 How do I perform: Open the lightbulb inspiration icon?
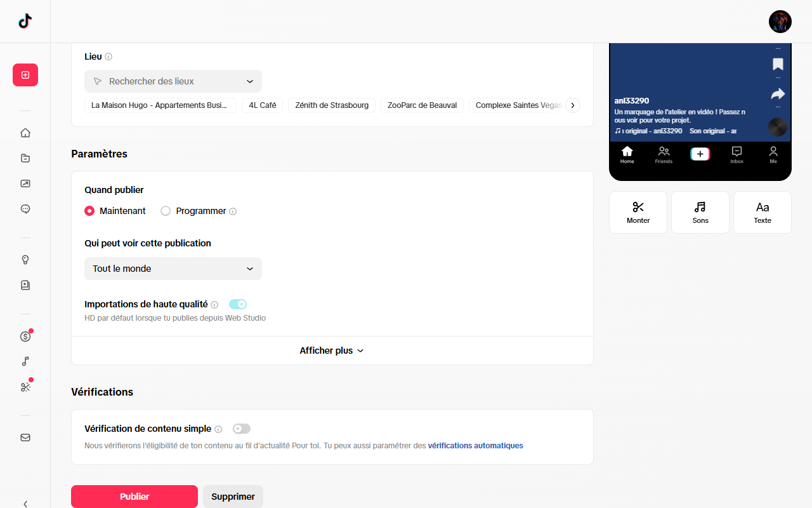(x=25, y=260)
